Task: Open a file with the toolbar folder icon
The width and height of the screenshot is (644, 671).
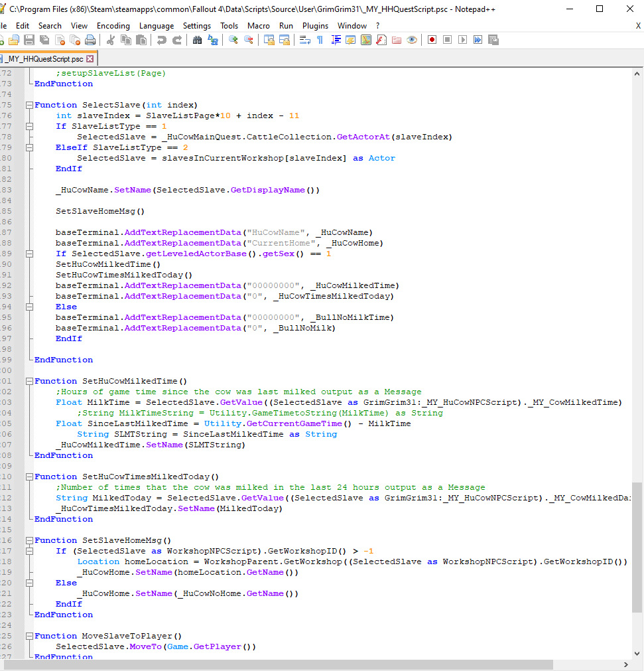Action: 14,40
